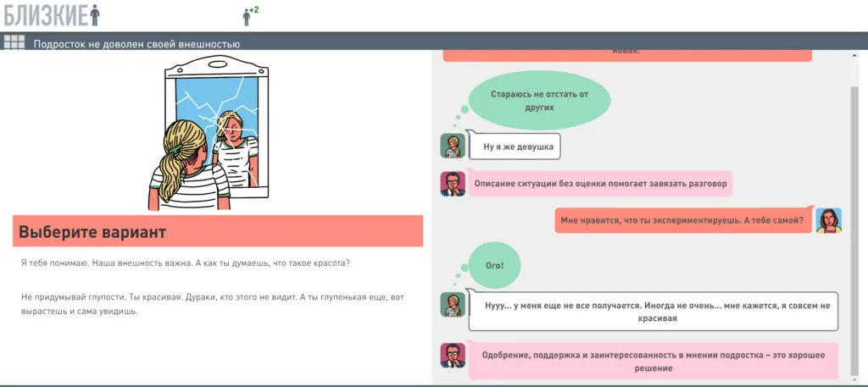The image size is (868, 387).
Task: Click the parent avatar beside "Мне нравится" message
Action: click(x=828, y=220)
